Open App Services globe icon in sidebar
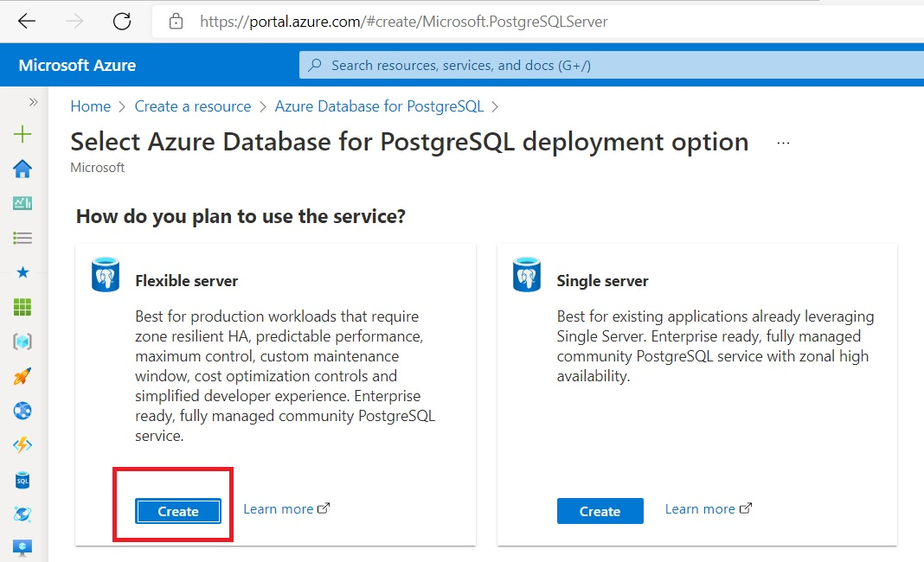 [22, 411]
